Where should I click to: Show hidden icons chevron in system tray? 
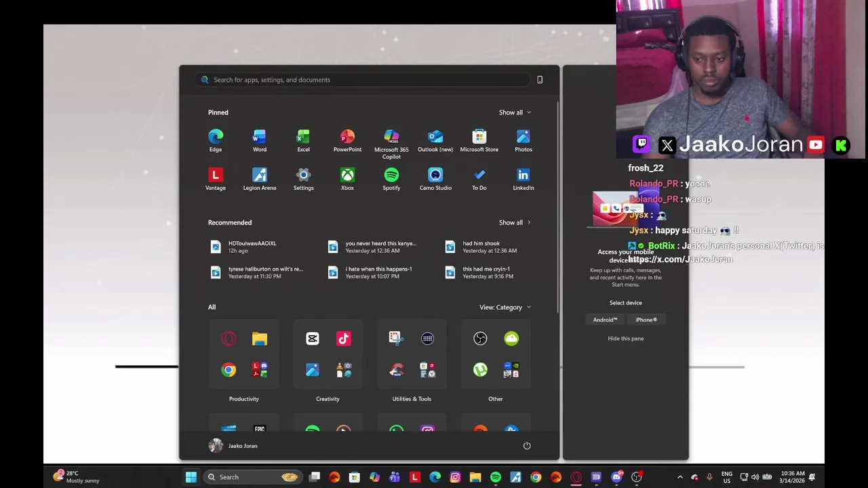click(680, 477)
